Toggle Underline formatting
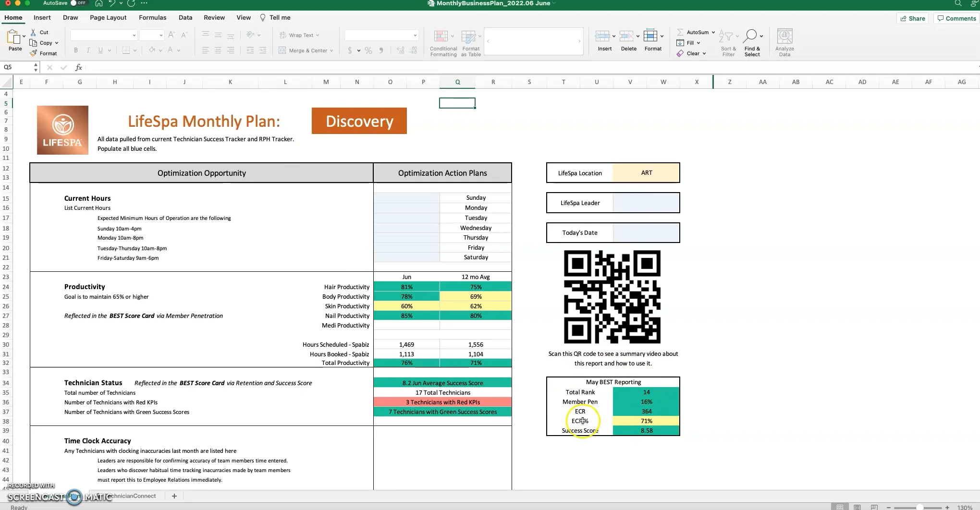Viewport: 980px width, 510px height. pos(100,50)
